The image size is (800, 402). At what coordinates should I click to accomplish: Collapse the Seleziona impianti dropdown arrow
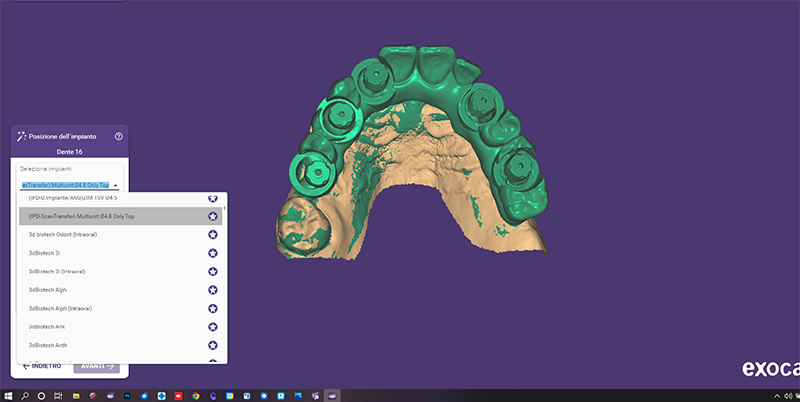pos(116,185)
